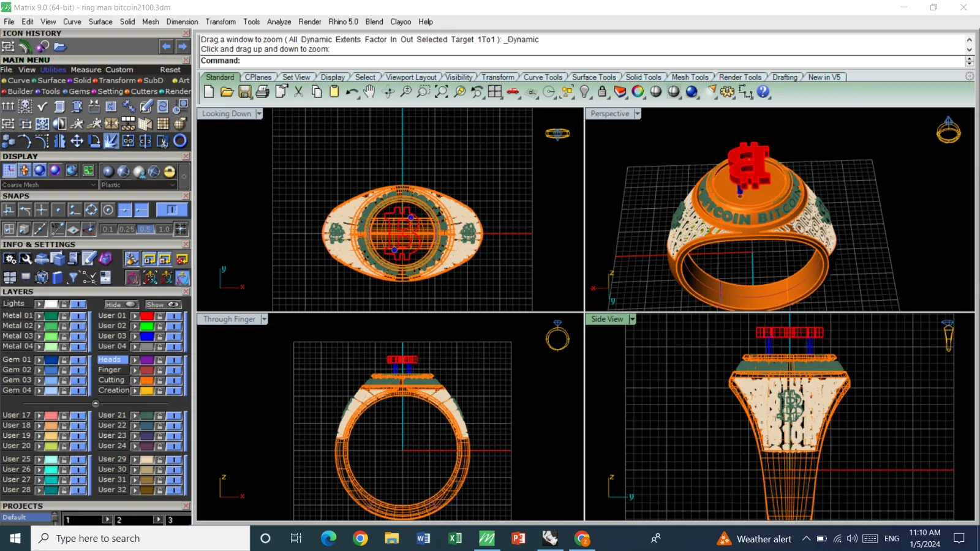
Task: Click the padlock Lock icon in toolbar
Action: click(x=603, y=92)
